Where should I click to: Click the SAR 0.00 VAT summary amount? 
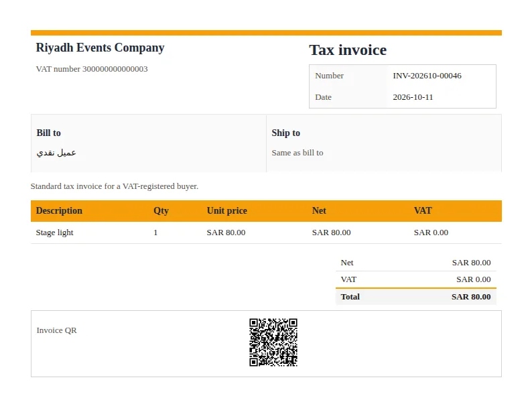click(474, 279)
